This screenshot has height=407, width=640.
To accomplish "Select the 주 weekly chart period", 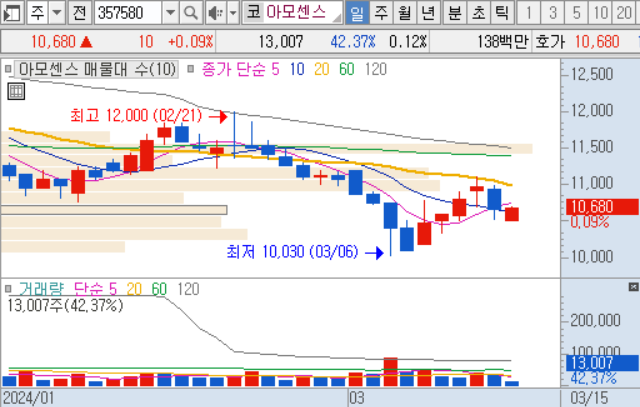I will [x=381, y=13].
